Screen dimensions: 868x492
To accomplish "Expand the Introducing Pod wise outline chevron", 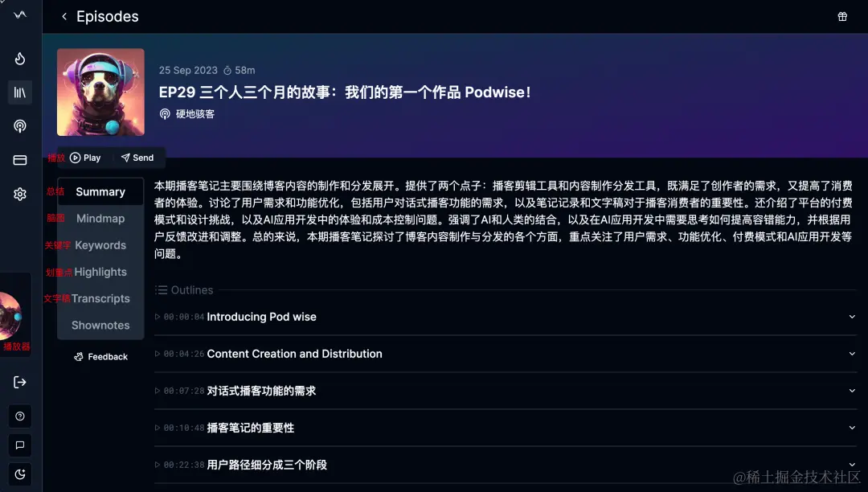I will tap(852, 317).
